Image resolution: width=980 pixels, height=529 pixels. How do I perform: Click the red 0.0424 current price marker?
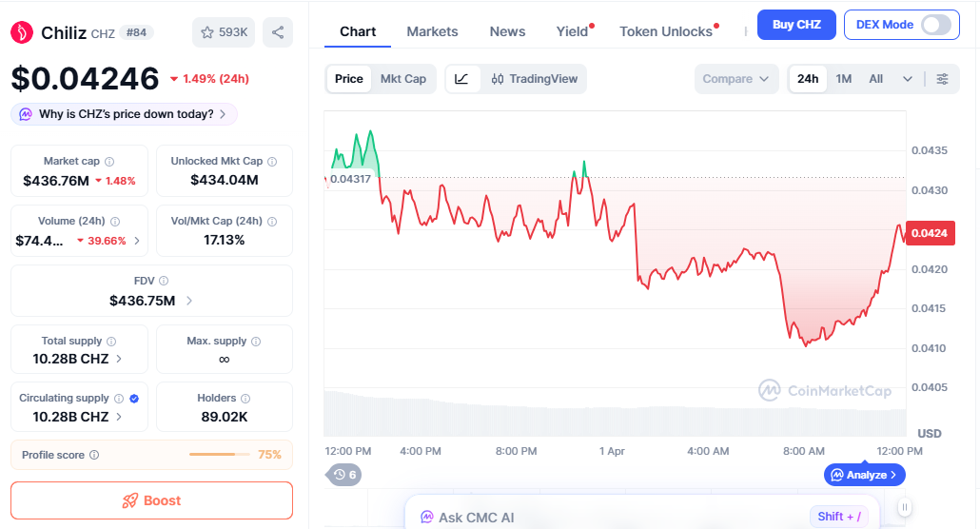click(930, 233)
